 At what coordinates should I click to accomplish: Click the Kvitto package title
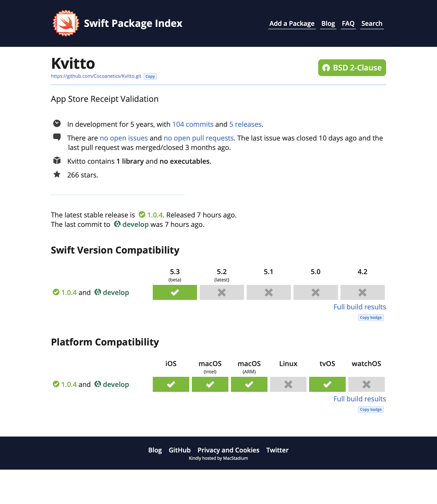(73, 63)
